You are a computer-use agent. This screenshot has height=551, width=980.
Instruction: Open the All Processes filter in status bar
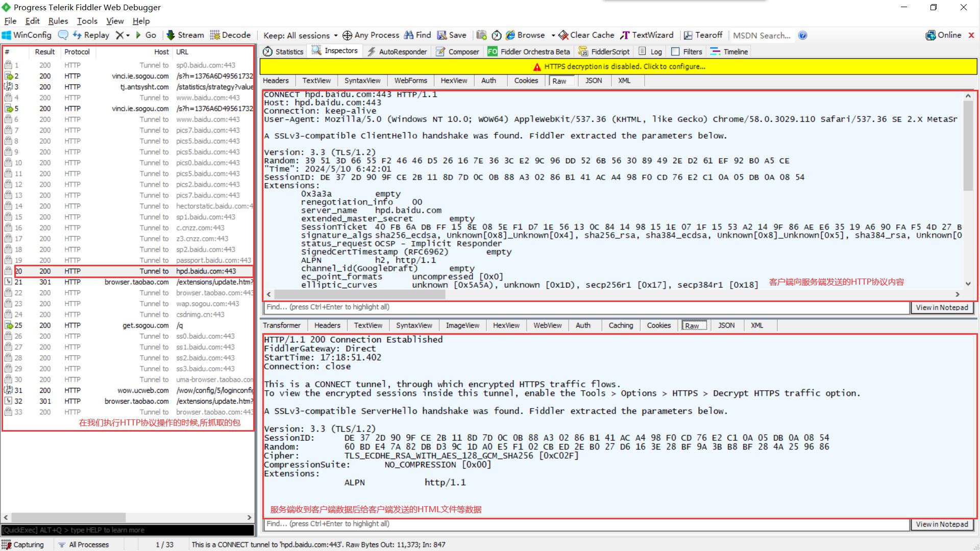[x=84, y=545]
